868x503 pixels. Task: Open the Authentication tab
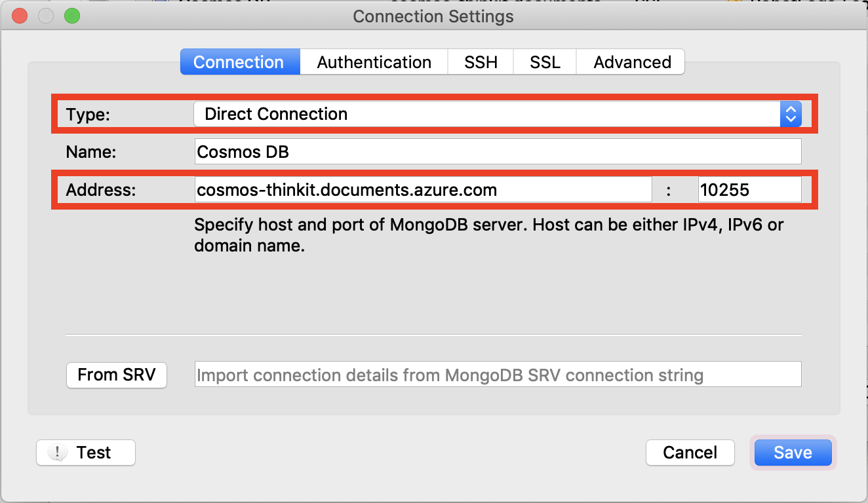click(x=374, y=62)
